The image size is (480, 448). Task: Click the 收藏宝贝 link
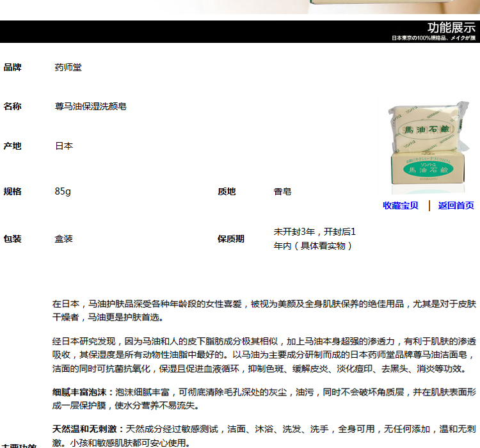pos(401,205)
